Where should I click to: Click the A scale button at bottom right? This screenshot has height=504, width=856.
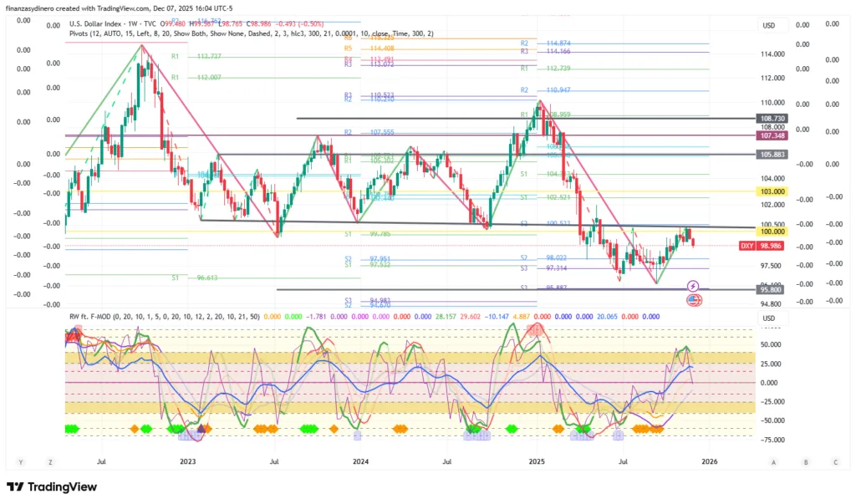(x=774, y=461)
